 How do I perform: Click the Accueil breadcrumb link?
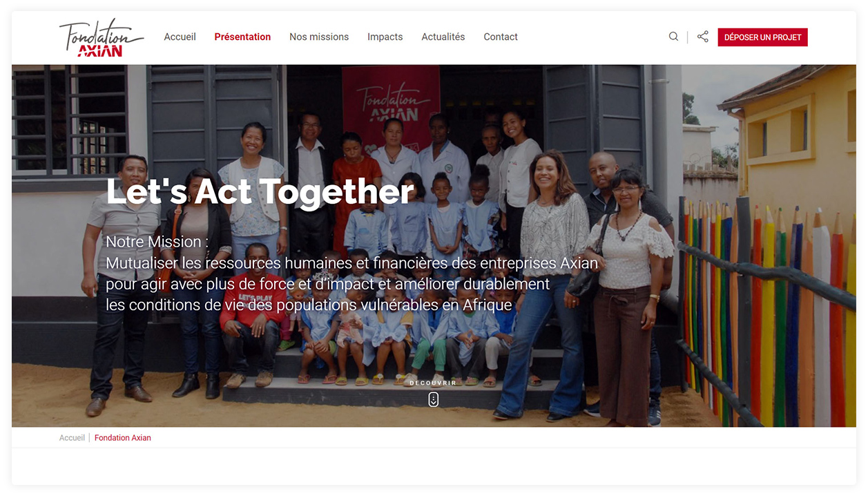(72, 438)
